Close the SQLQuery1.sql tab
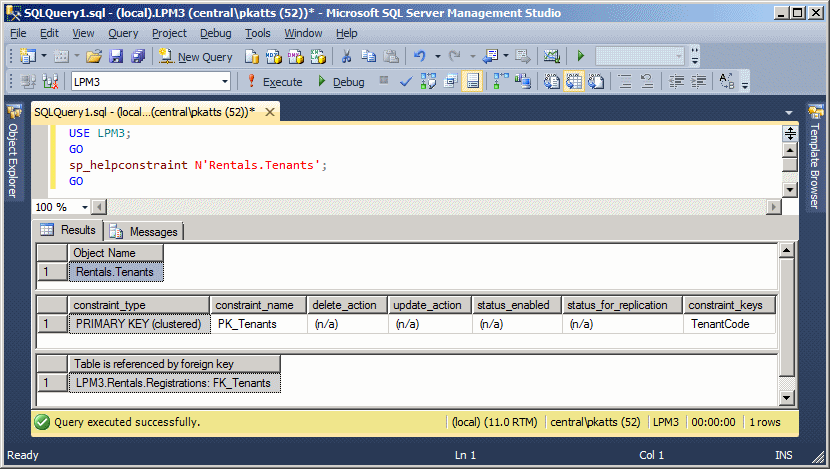The image size is (830, 469). pyautogui.click(x=270, y=112)
